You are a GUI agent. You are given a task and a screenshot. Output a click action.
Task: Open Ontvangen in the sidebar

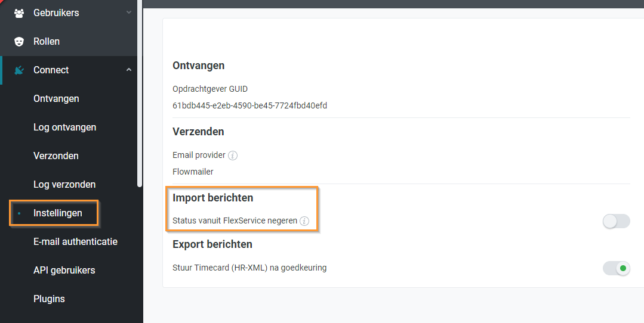tap(56, 99)
